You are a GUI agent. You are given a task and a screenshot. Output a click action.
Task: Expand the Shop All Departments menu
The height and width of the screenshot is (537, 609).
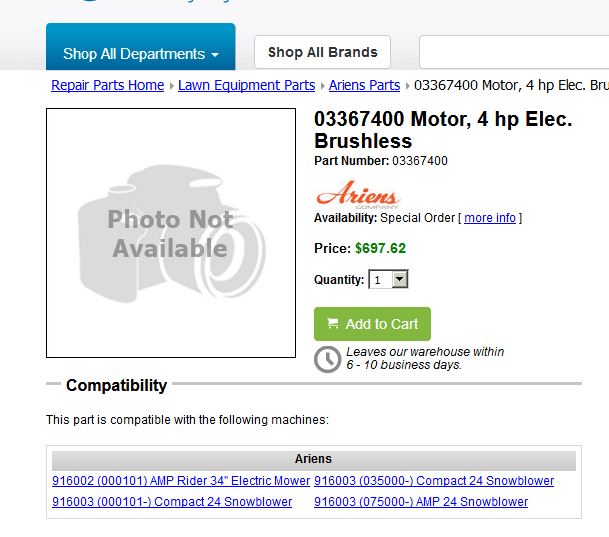141,47
